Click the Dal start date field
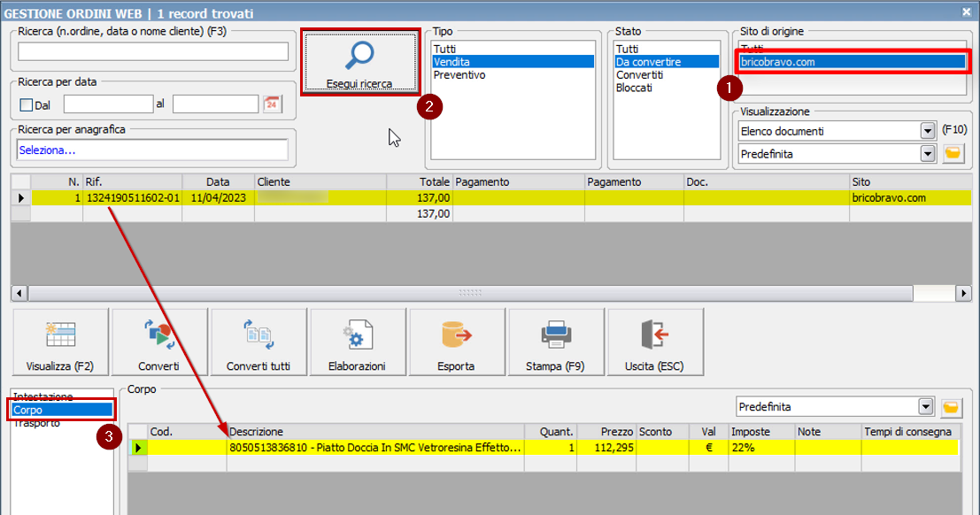 [108, 104]
